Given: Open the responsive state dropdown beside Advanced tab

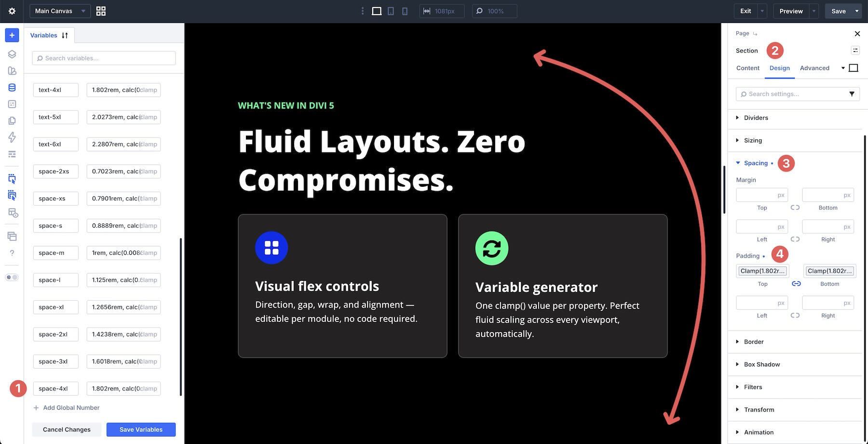Looking at the screenshot, I should click(x=843, y=68).
